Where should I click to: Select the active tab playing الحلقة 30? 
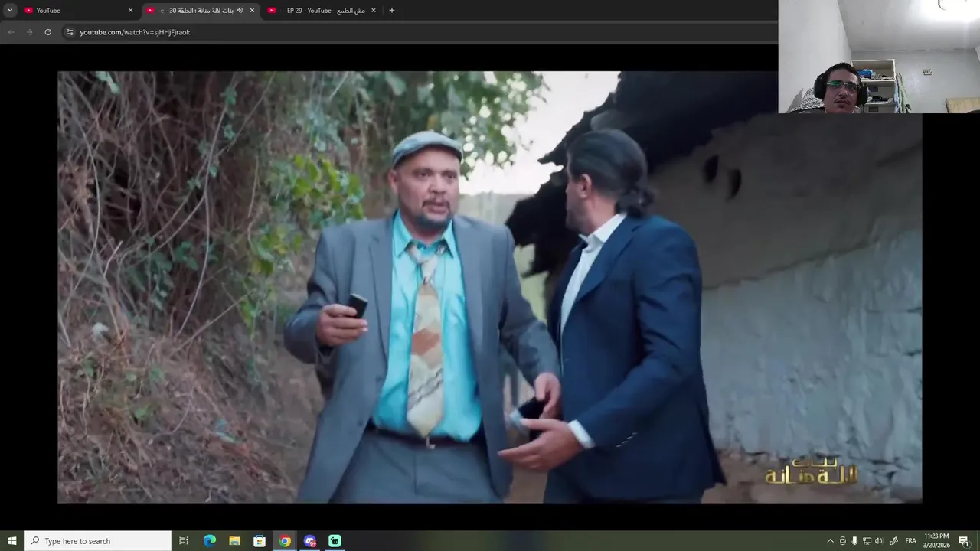pos(201,10)
